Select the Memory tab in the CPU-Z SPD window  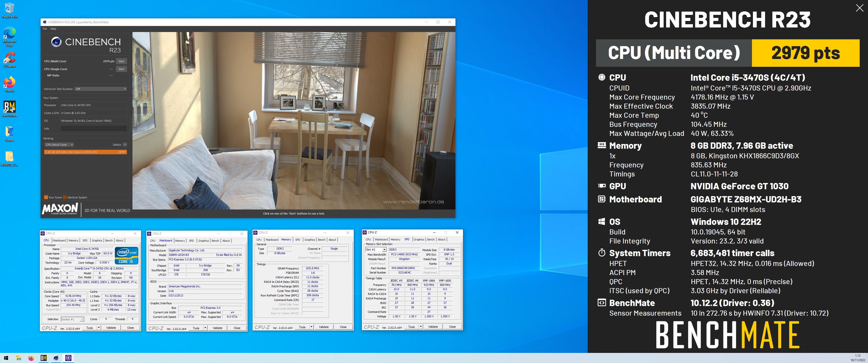(x=395, y=239)
